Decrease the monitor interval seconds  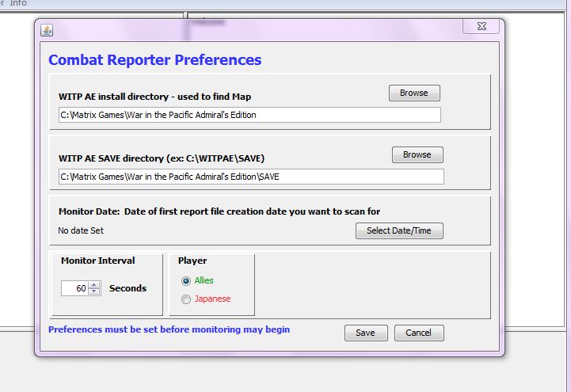click(94, 291)
